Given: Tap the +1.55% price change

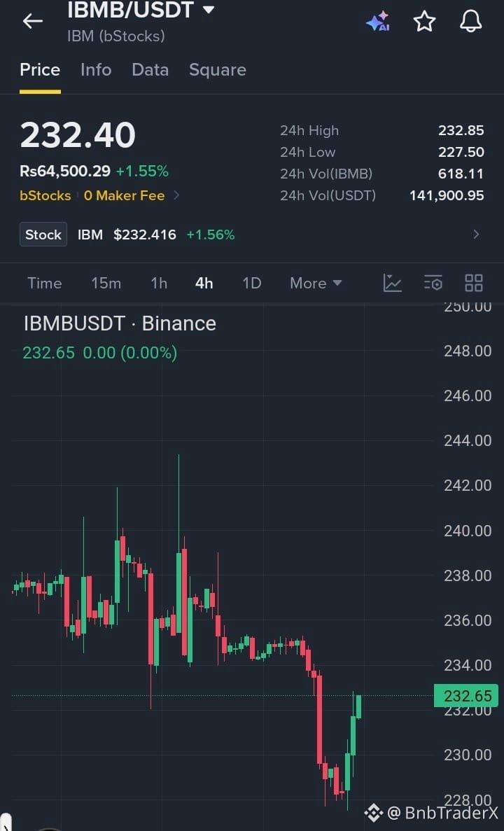Looking at the screenshot, I should (142, 172).
